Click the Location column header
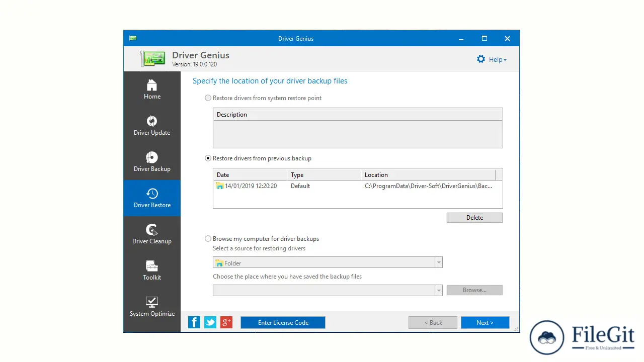 (x=428, y=175)
